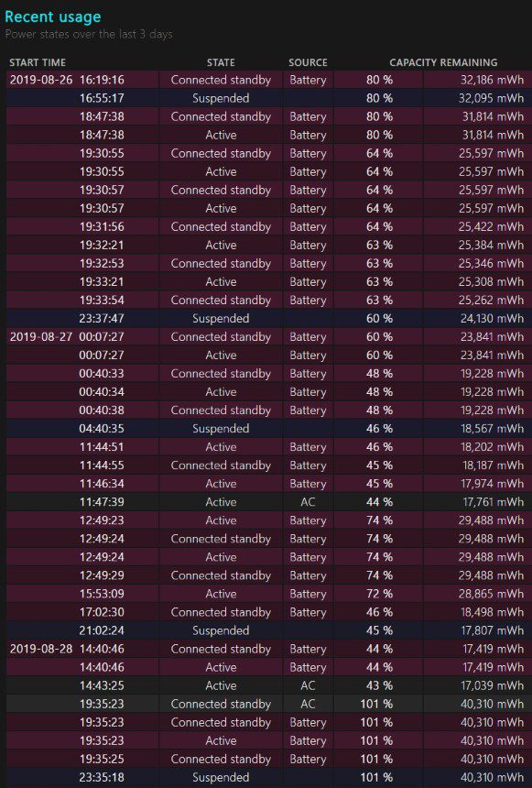
Task: Select the START TIME column header
Action: (38, 62)
